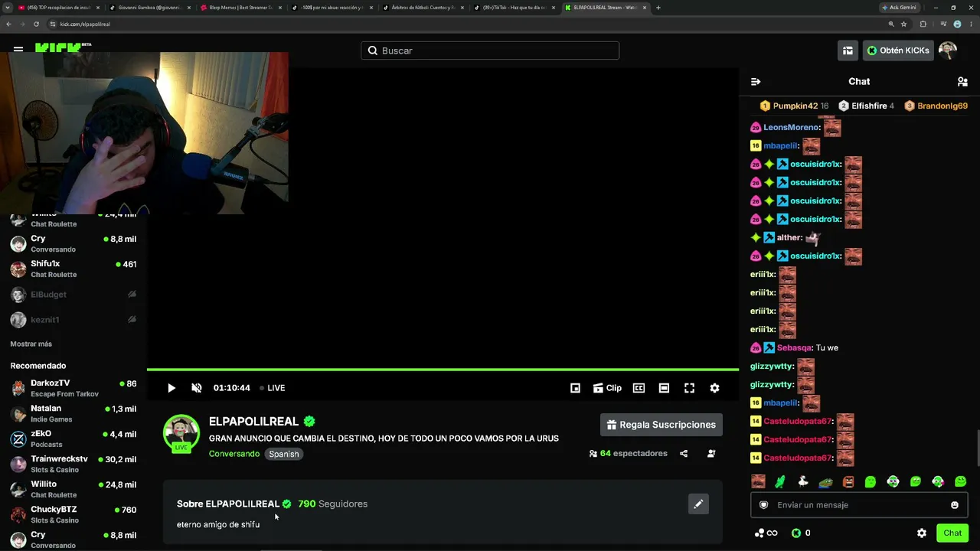This screenshot has width=980, height=551.
Task: Open the dashboard layout icon in header
Action: click(848, 51)
